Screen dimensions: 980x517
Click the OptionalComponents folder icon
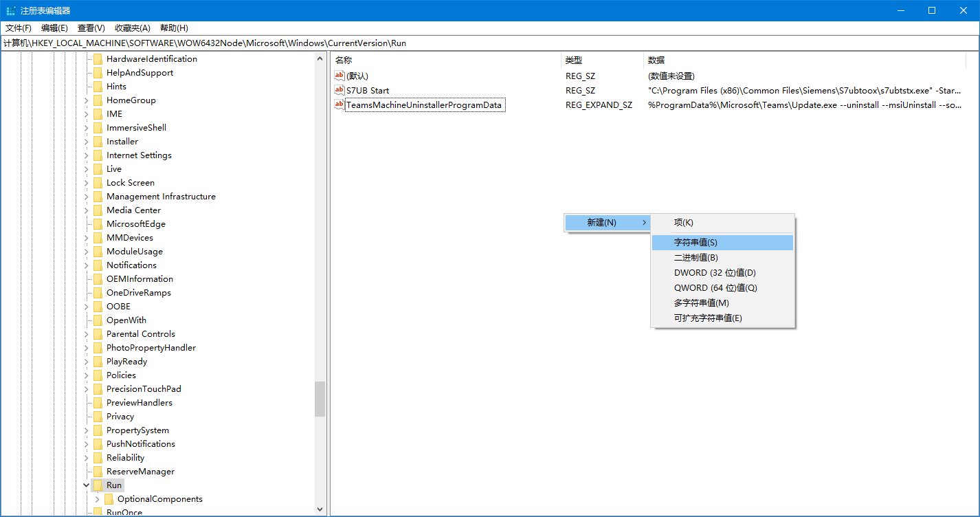click(x=109, y=499)
